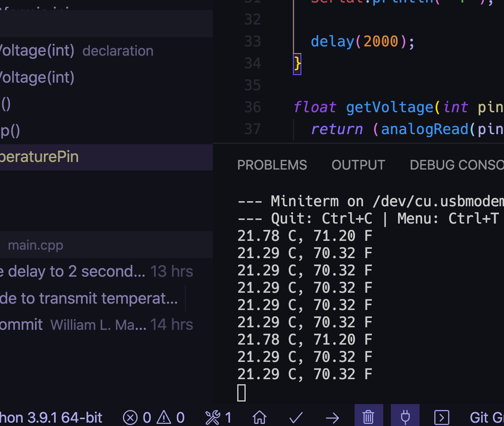Open Serial Monitor with the plug icon
The width and height of the screenshot is (504, 426).
405,417
